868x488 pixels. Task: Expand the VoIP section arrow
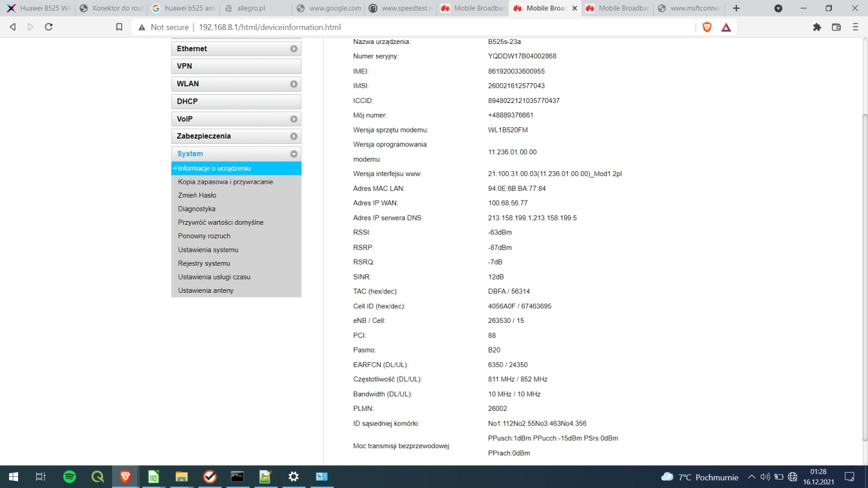[x=294, y=119]
